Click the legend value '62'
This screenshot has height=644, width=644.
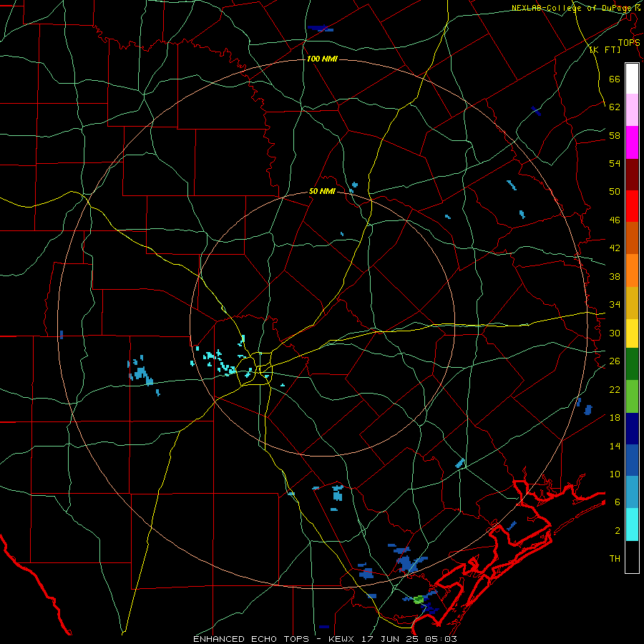click(615, 107)
